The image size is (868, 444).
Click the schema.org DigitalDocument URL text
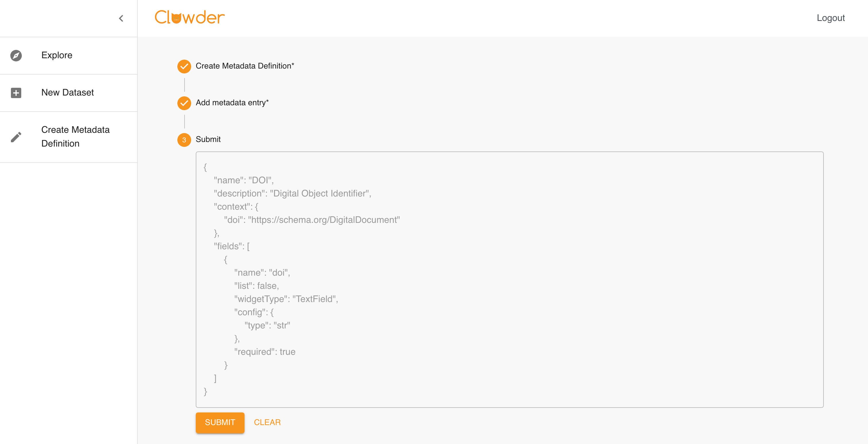pos(324,220)
